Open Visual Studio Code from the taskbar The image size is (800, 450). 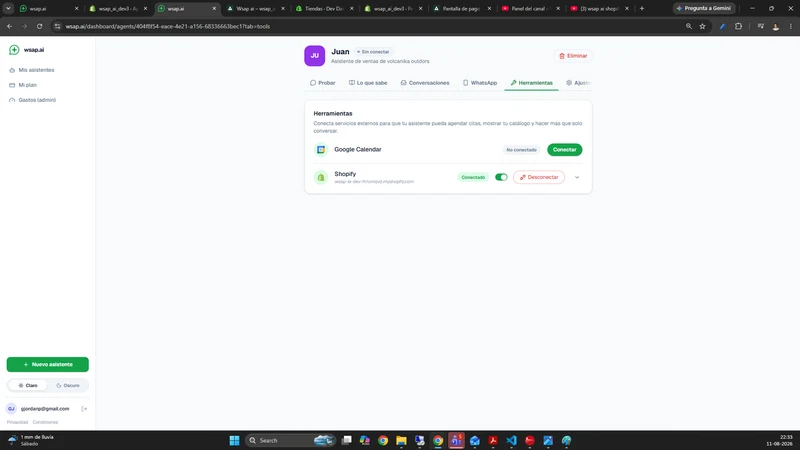(x=511, y=440)
